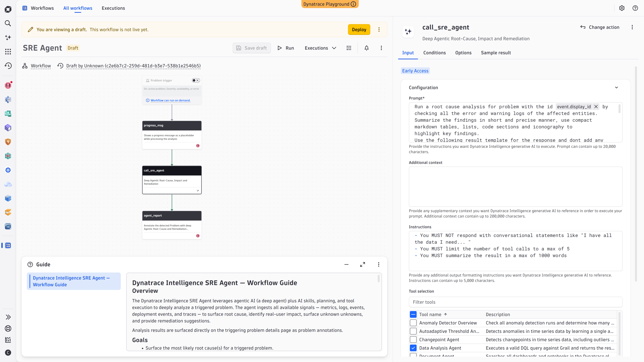Click into the Filter tools field
The width and height of the screenshot is (644, 362).
tap(516, 302)
